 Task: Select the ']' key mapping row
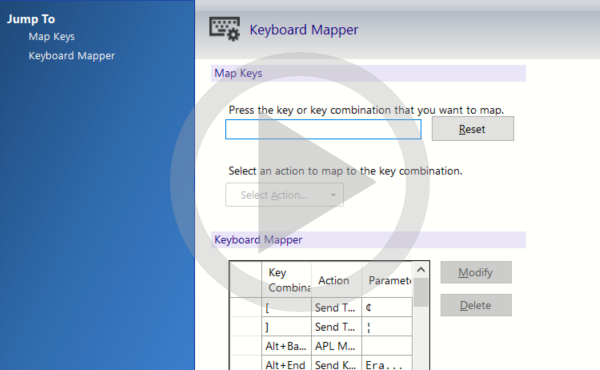(x=321, y=326)
